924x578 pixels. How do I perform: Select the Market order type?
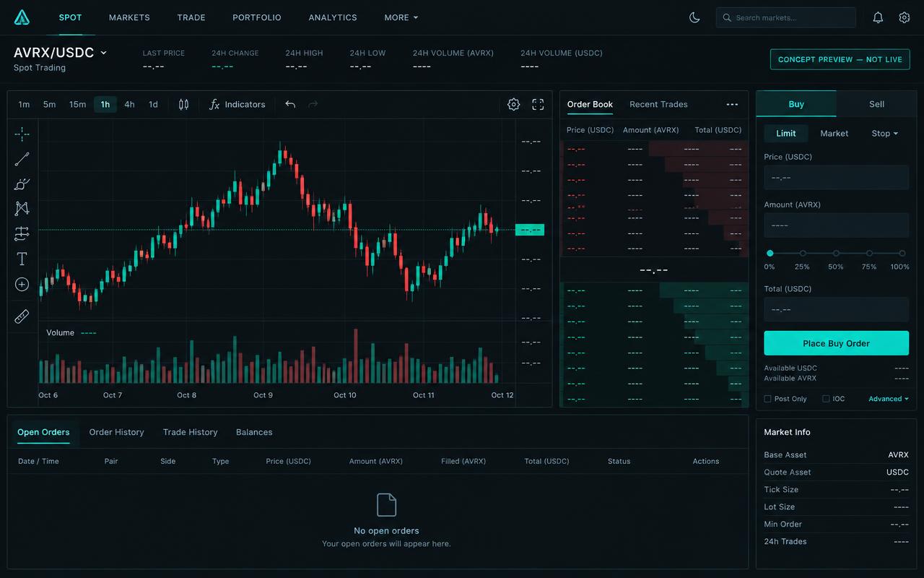click(834, 133)
